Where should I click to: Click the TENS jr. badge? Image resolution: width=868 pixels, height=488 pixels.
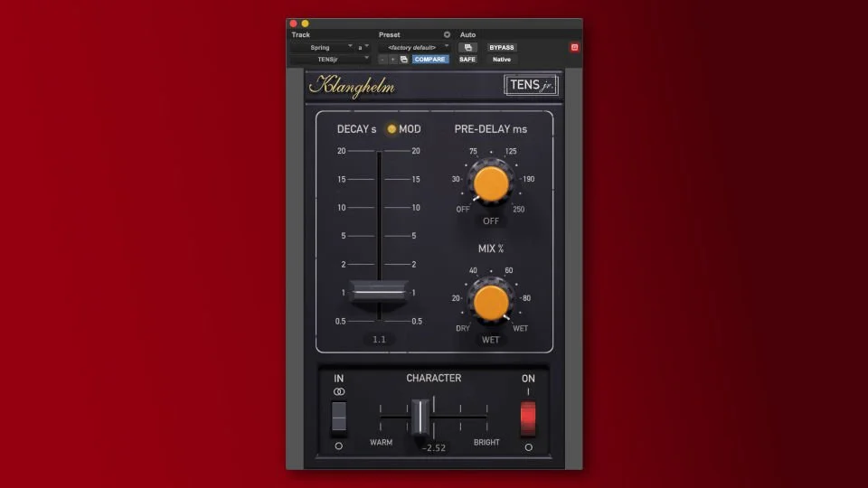531,85
